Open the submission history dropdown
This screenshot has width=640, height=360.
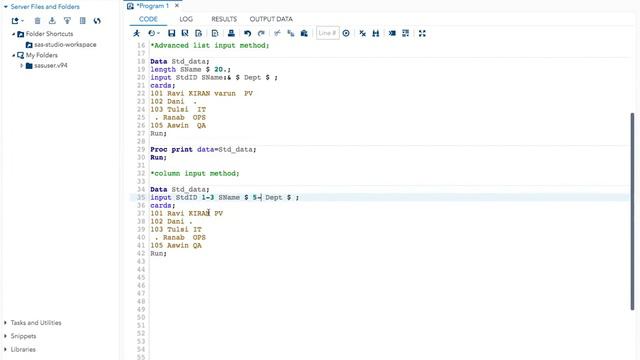(x=154, y=33)
